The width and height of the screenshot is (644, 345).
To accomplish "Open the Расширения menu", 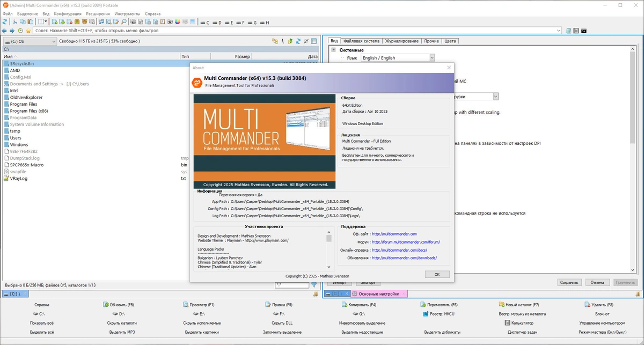I will pyautogui.click(x=98, y=13).
